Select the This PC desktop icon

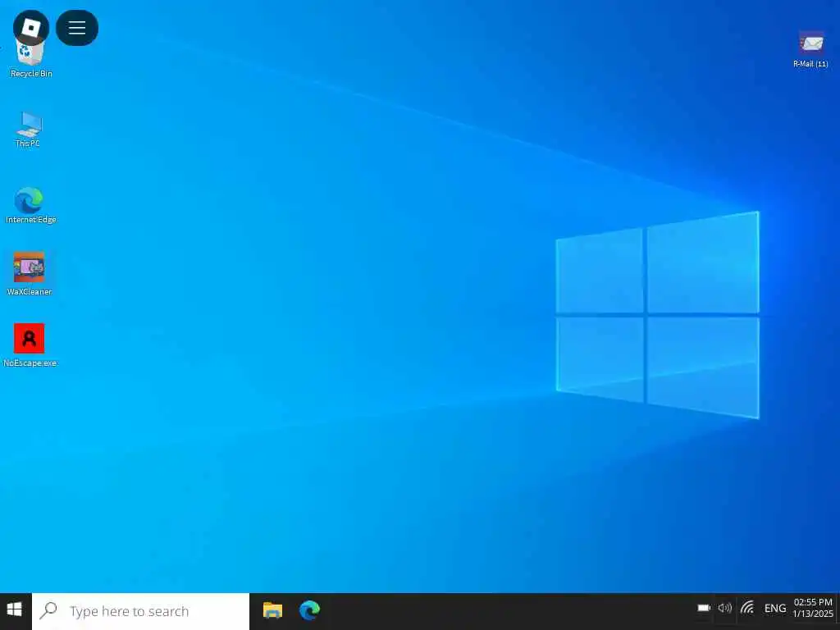point(28,129)
